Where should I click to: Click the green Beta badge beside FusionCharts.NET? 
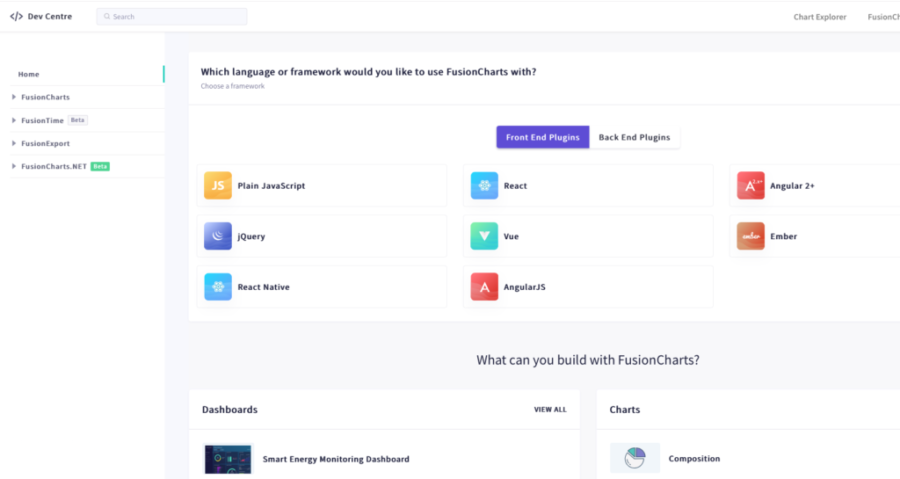click(100, 166)
